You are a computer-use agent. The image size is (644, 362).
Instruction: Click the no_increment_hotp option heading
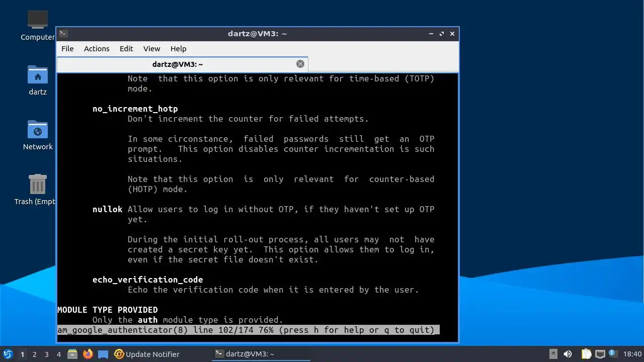[x=135, y=109]
